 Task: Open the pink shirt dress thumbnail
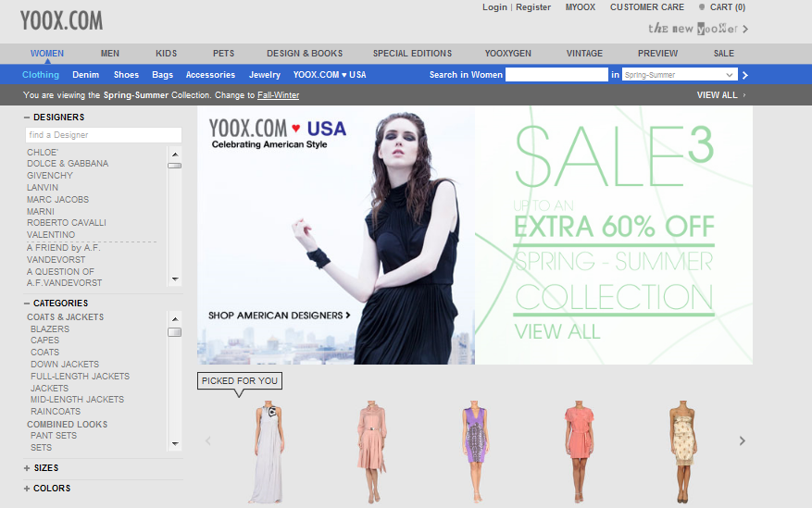(372, 452)
